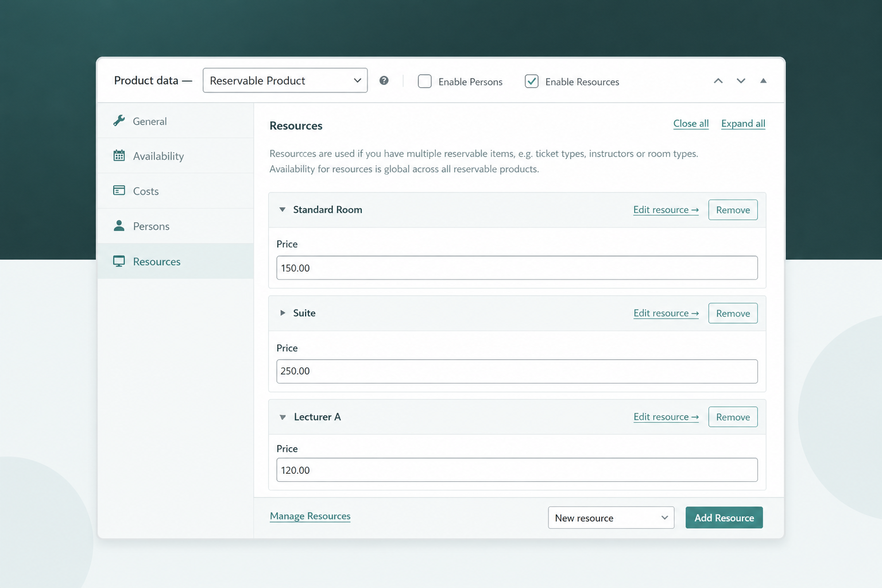
Task: Open the Reservable Product type dropdown
Action: click(x=285, y=80)
